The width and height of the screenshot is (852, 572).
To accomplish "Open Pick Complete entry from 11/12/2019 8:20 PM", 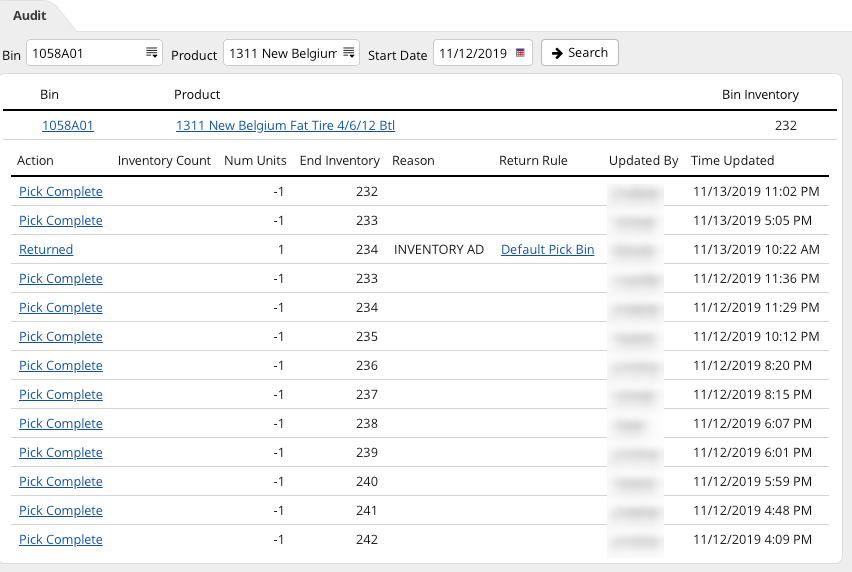I will (61, 366).
